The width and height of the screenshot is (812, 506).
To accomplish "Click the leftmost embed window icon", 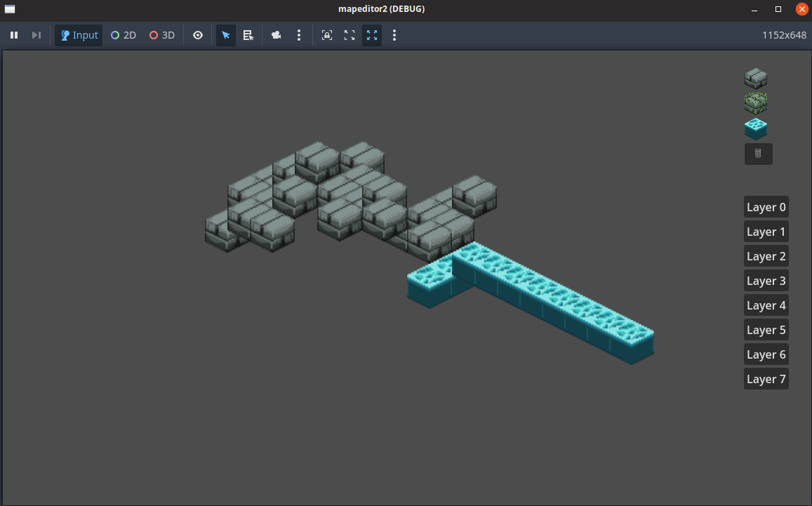I will tap(327, 35).
